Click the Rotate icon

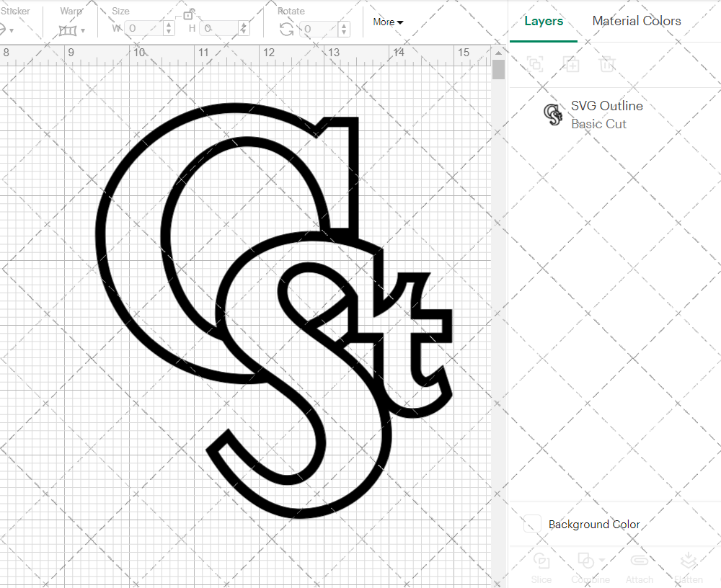(286, 30)
